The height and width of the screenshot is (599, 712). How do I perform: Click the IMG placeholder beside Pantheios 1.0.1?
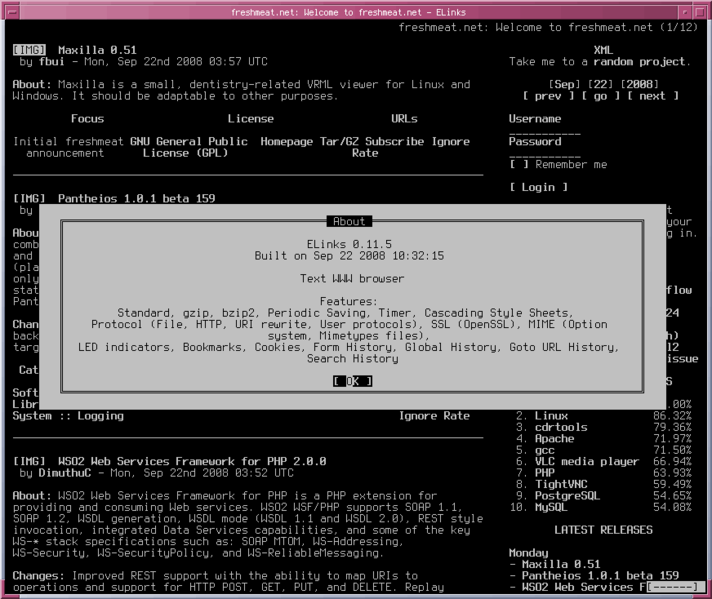coord(29,198)
